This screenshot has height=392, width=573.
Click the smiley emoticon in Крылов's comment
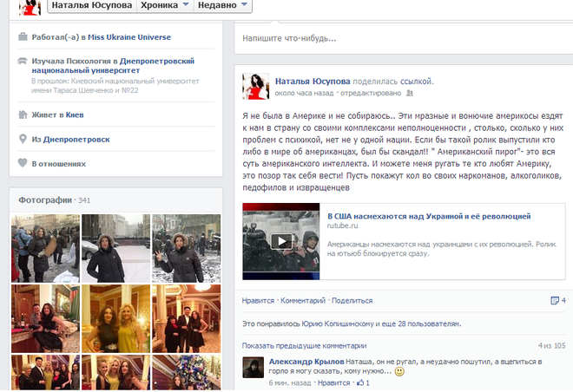(399, 371)
